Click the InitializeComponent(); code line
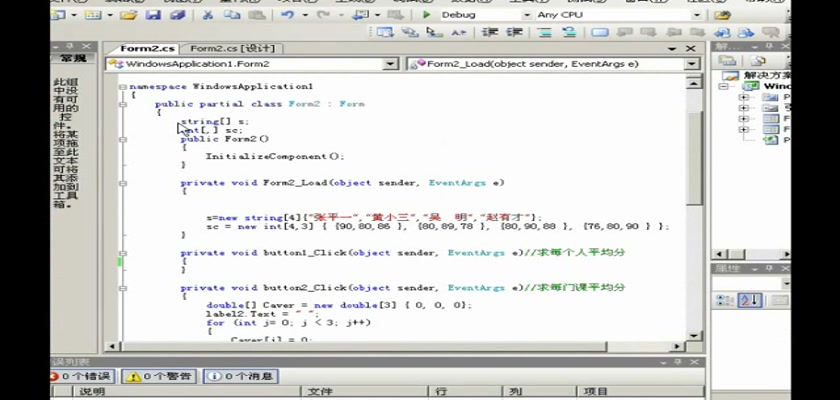 [x=275, y=157]
